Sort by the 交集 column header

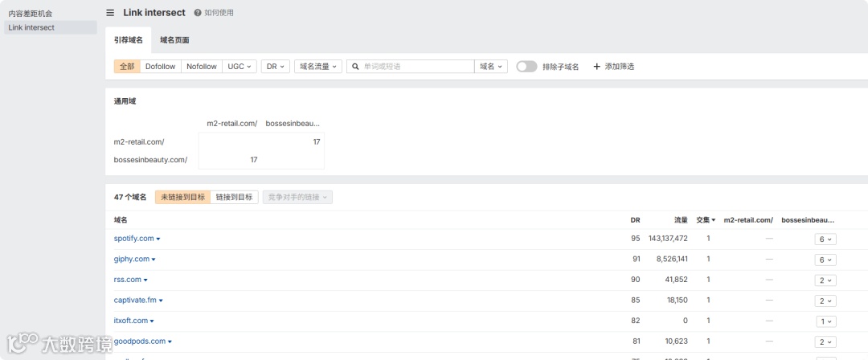pos(706,220)
